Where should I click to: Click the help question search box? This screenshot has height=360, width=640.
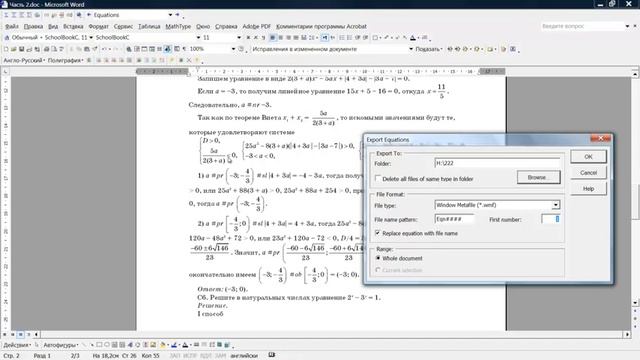pos(582,26)
